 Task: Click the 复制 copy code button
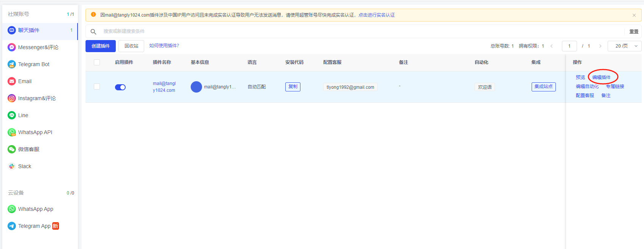tap(293, 87)
